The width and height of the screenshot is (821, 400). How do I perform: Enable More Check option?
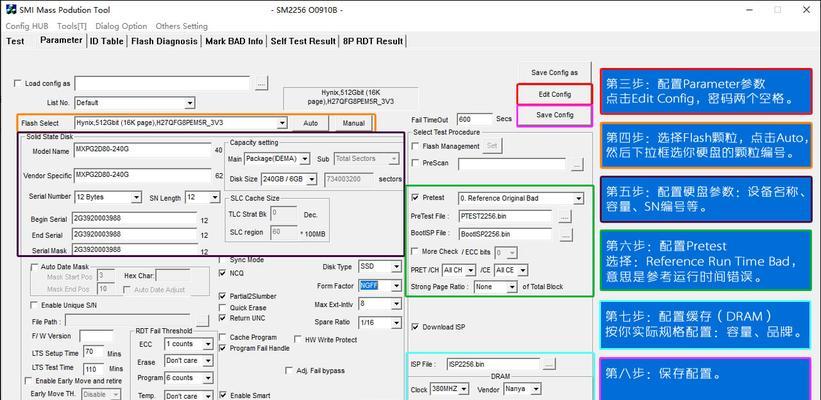416,252
